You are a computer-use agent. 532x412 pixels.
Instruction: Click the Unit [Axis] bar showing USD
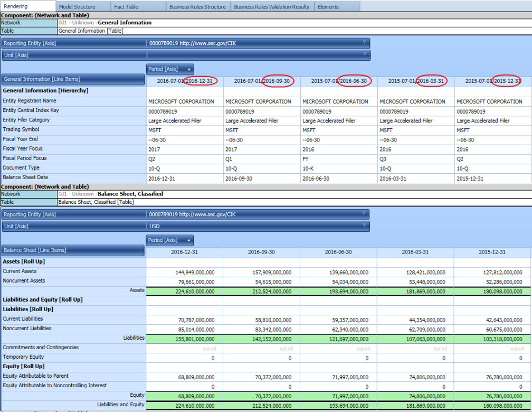(186, 226)
